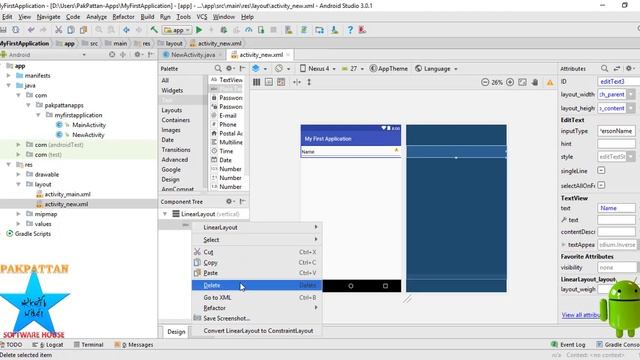Click the Copy icon in main toolbar
Screen dimensions: 640x360
pos(71,30)
